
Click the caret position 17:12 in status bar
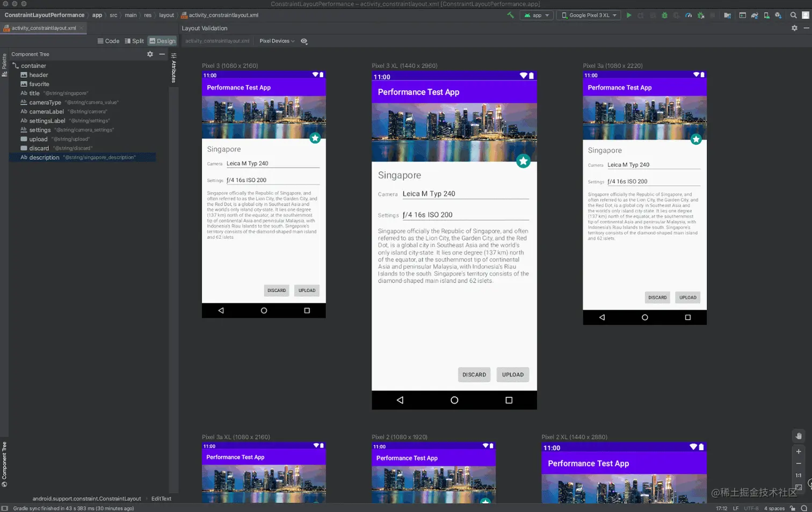pos(721,508)
